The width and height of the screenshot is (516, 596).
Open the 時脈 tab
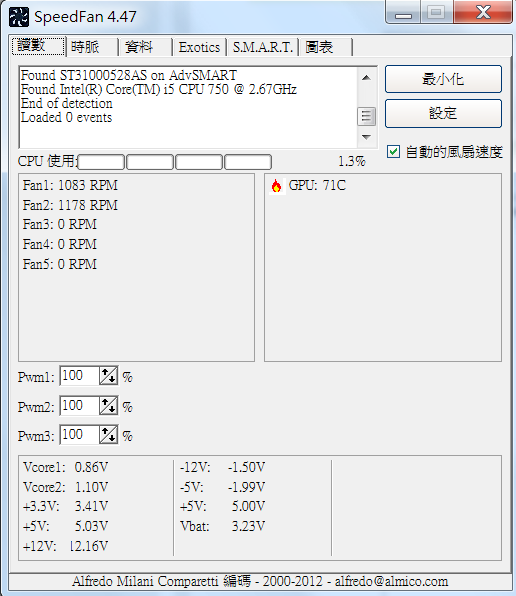point(92,47)
